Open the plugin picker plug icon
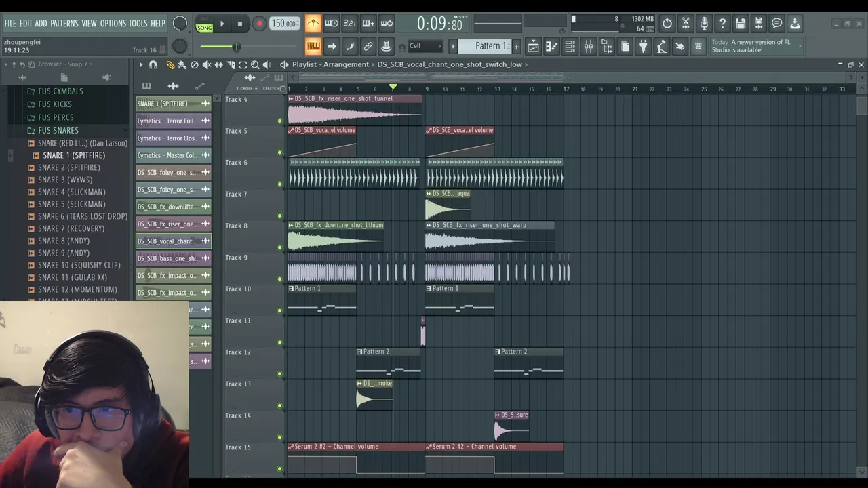 point(644,46)
